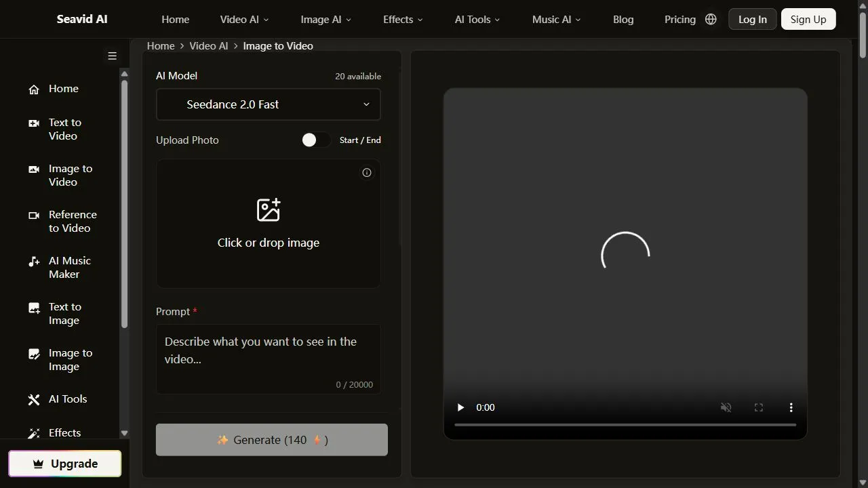Click the Effects wand icon in sidebar

click(x=34, y=433)
